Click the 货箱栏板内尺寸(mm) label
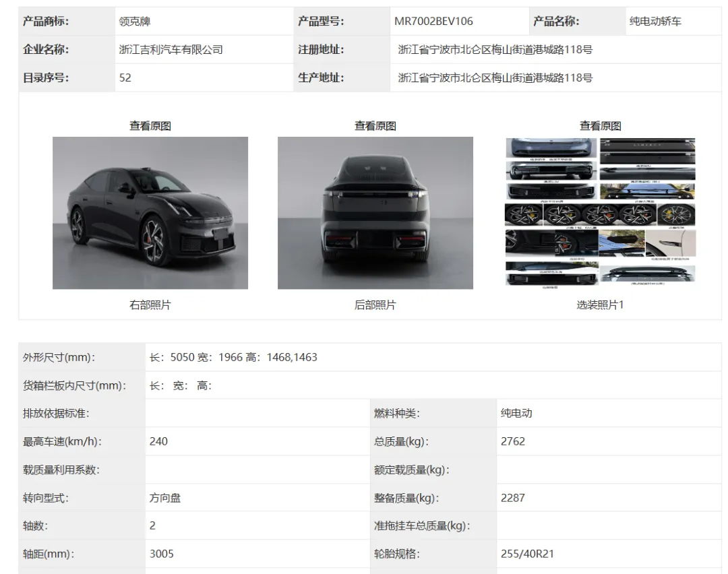728x574 pixels. 74,385
